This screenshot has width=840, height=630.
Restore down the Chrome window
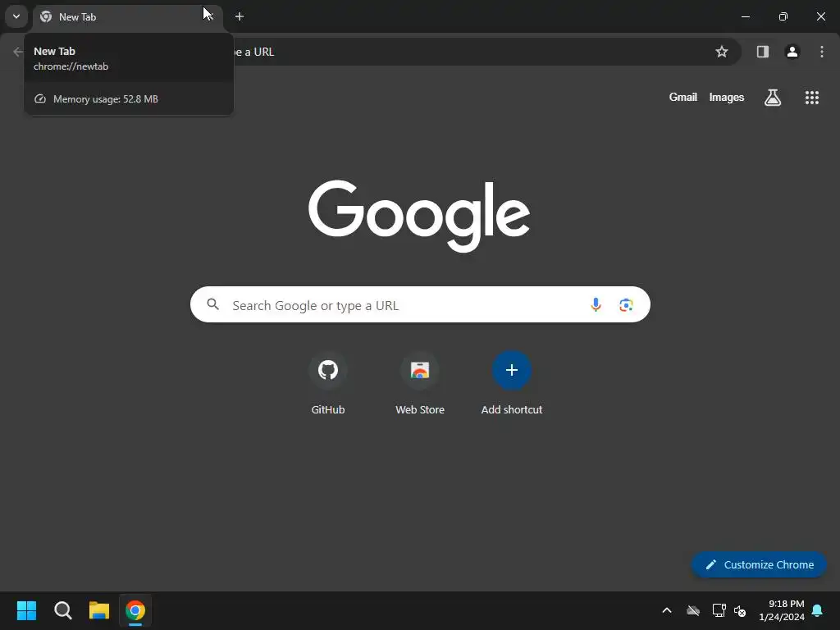point(783,16)
